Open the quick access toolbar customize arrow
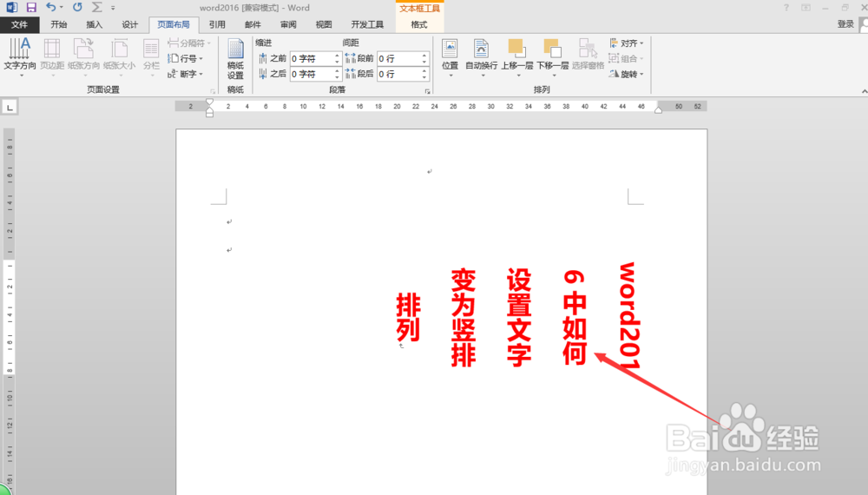This screenshot has height=495, width=868. (113, 8)
